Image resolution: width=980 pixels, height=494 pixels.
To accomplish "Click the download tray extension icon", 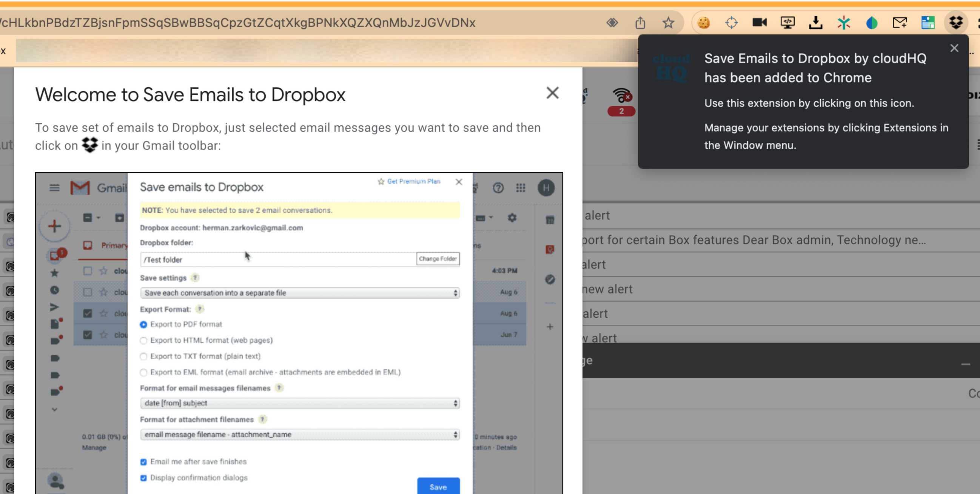I will point(815,23).
